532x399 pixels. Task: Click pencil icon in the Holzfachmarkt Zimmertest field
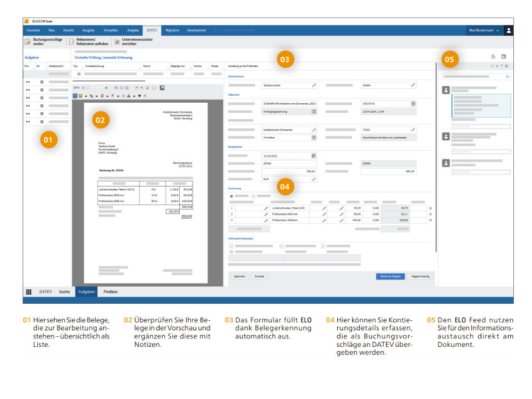(314, 130)
